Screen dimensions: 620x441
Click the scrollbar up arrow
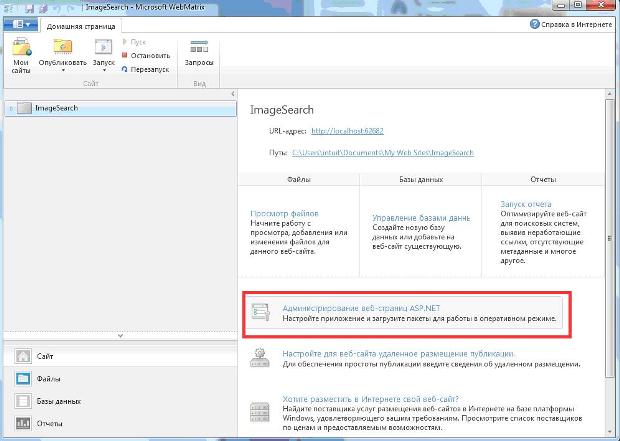609,94
